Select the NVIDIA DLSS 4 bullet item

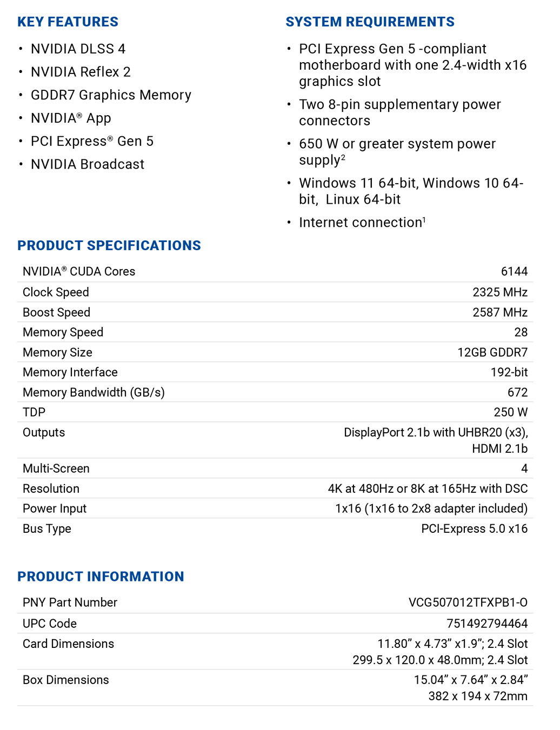78,49
